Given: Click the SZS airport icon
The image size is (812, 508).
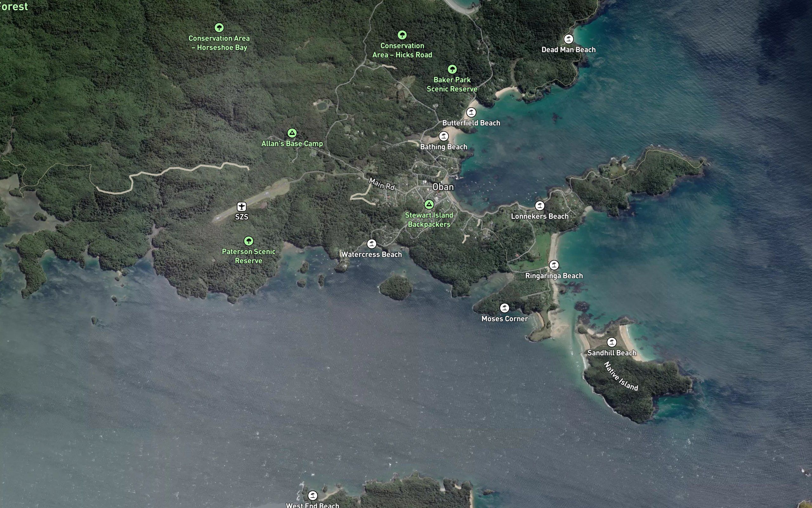Looking at the screenshot, I should [242, 206].
